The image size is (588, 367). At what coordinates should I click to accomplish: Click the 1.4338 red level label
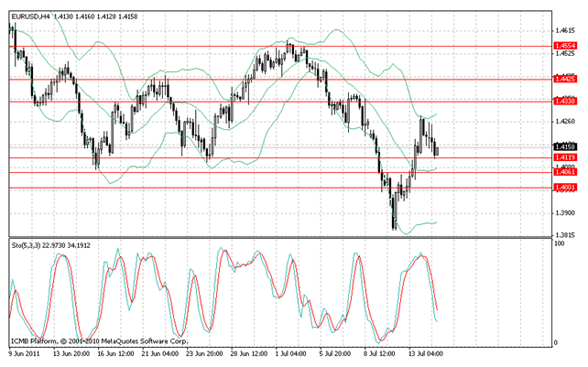click(565, 101)
